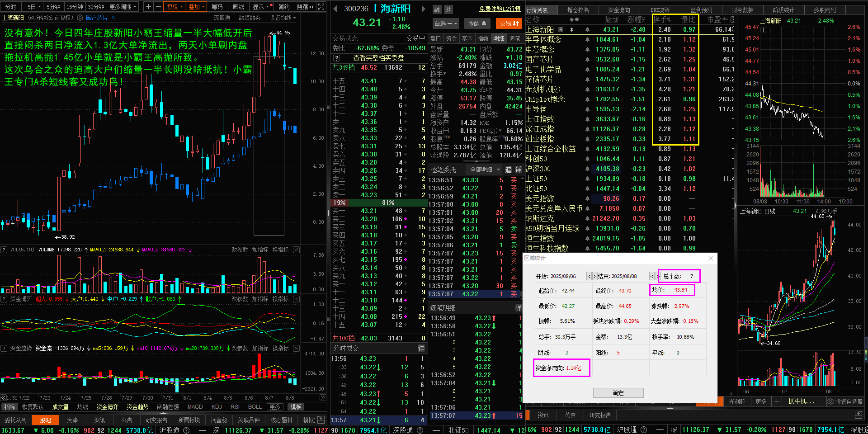The width and height of the screenshot is (868, 434).
Task: Toggle the 指标 indicator button at chart bottom
Action: [x=9, y=407]
